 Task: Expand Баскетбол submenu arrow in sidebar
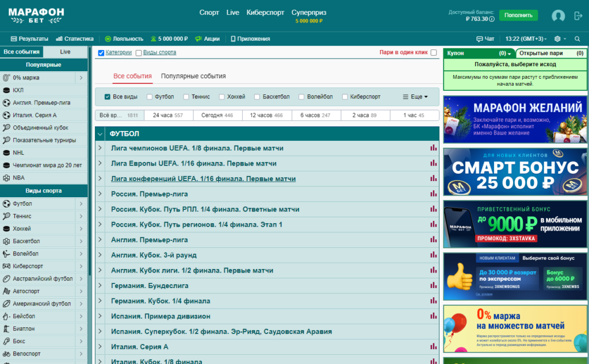click(x=81, y=241)
